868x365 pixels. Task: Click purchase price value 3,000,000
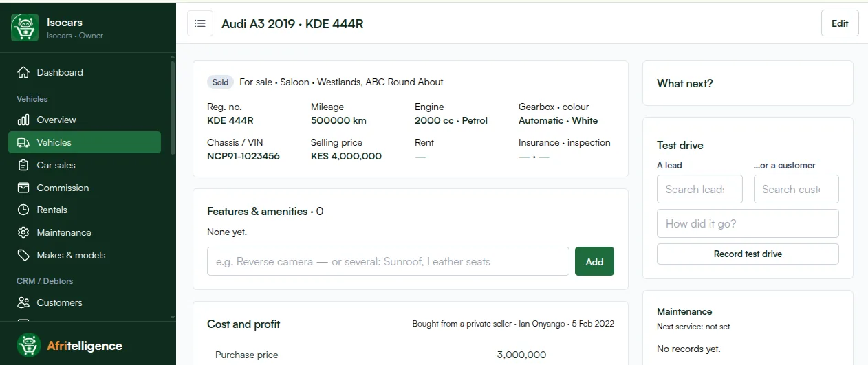pyautogui.click(x=521, y=355)
